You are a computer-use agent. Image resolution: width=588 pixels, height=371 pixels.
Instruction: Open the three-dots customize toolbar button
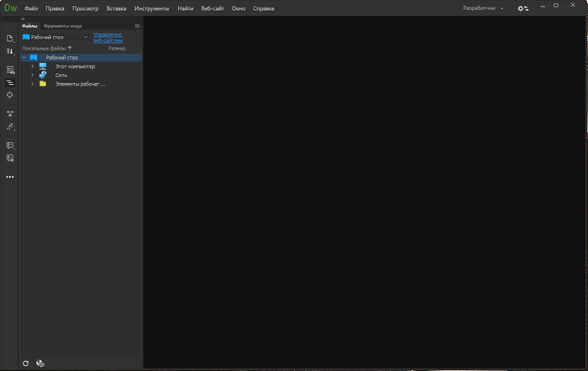(10, 177)
